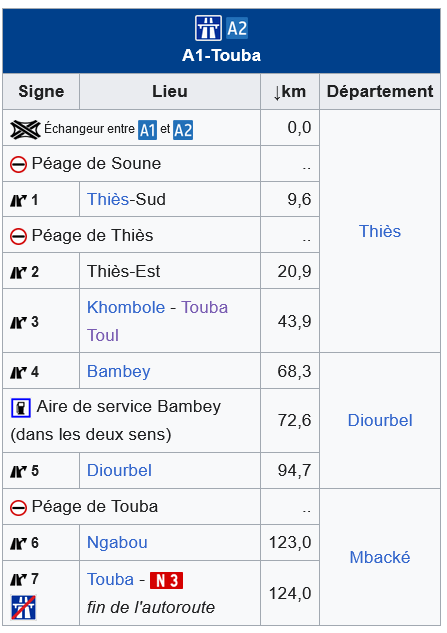
Task: Open the Thiès link in the Département column
Action: 380,231
